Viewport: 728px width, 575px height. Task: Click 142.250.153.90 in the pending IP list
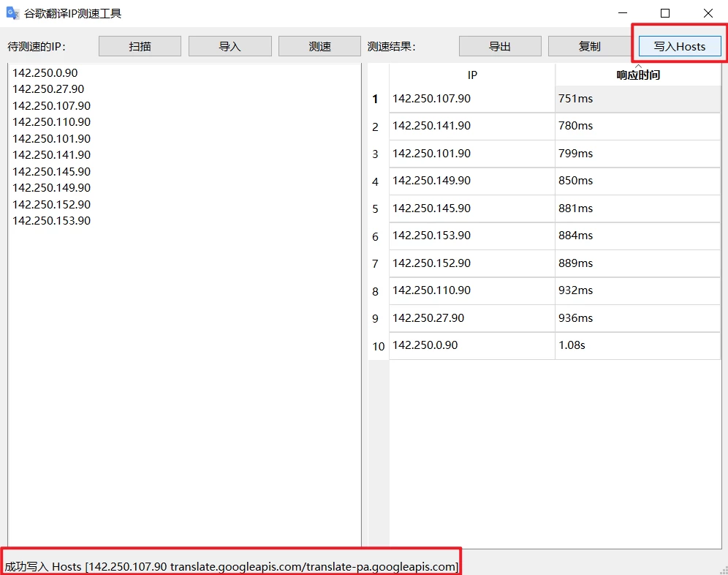(52, 221)
